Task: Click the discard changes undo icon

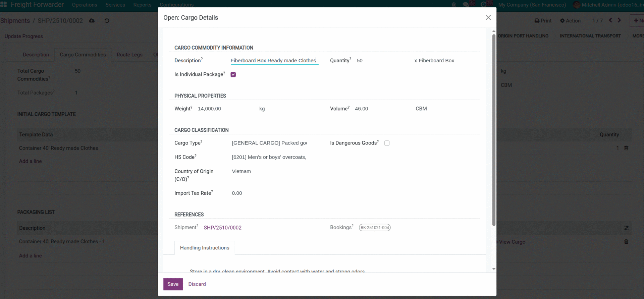Action: click(x=107, y=21)
